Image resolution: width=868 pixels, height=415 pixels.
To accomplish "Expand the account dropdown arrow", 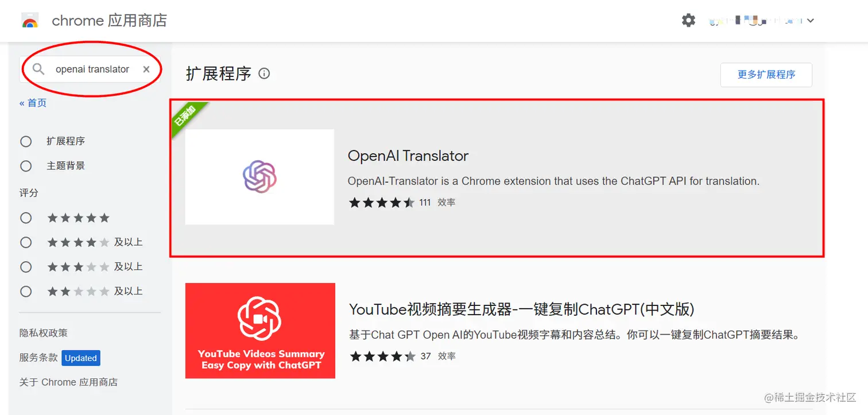I will [x=811, y=21].
